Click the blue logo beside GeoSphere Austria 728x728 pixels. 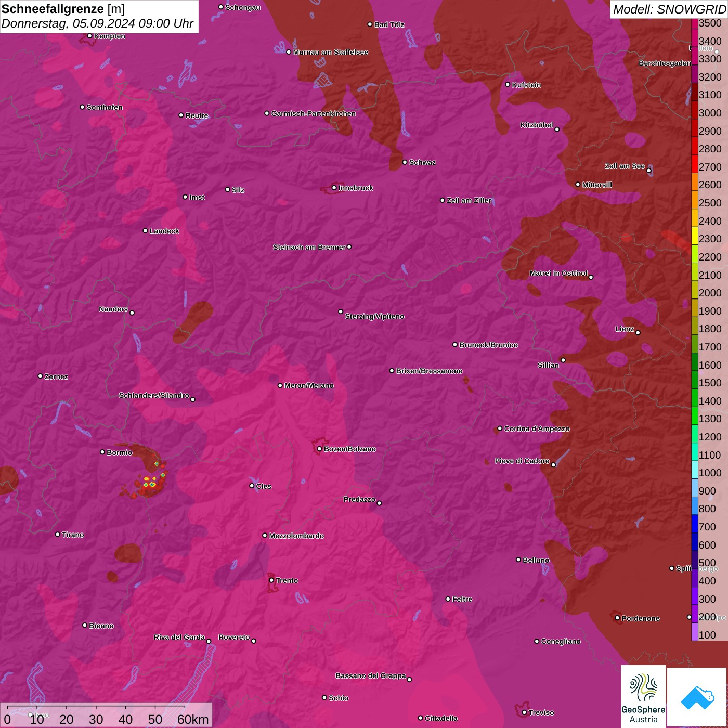tap(697, 697)
